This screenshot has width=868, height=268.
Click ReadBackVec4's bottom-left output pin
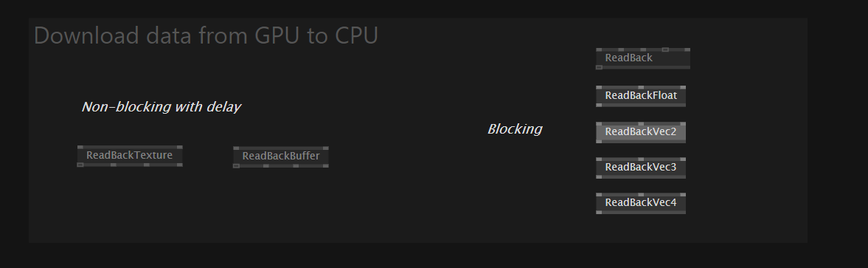(x=599, y=212)
